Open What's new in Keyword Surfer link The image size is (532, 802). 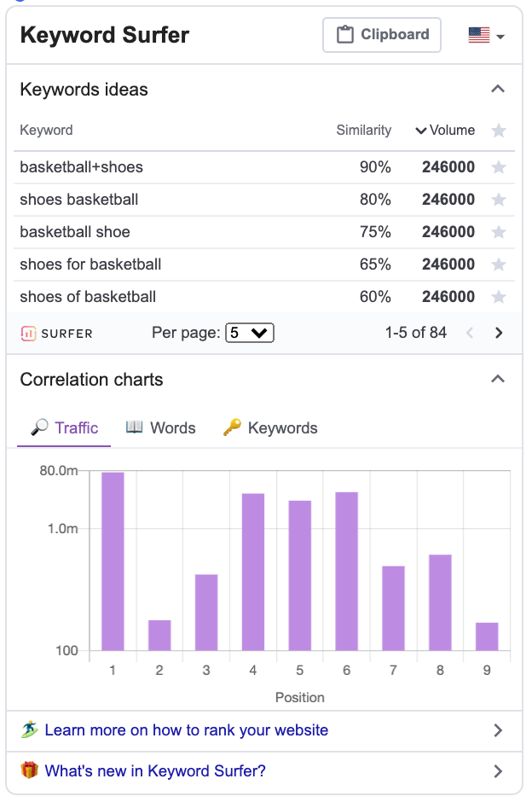point(155,770)
